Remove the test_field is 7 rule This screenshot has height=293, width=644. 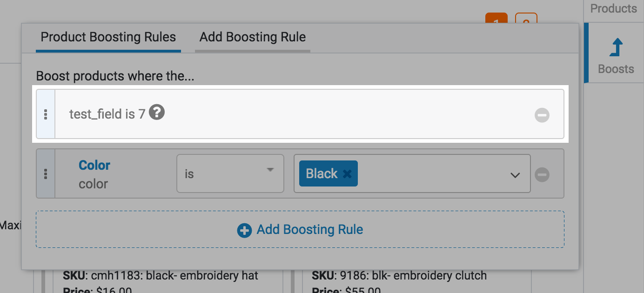[542, 115]
